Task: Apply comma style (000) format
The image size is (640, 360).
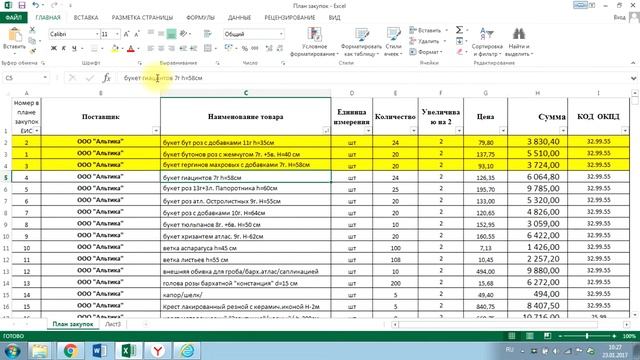Action: point(255,49)
